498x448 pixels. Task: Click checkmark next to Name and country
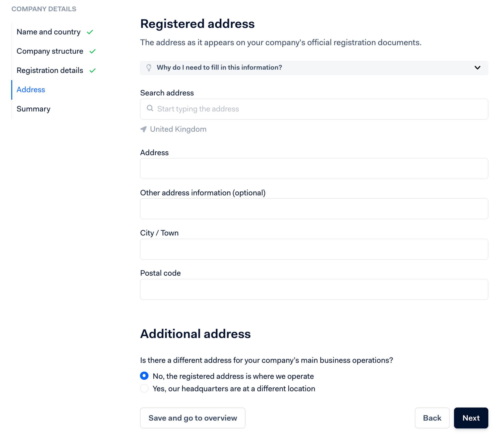pos(90,32)
